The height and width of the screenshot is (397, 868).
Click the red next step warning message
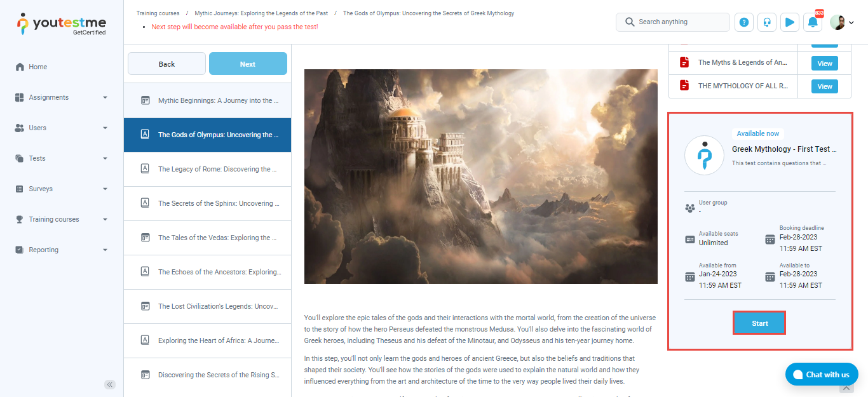pos(234,27)
